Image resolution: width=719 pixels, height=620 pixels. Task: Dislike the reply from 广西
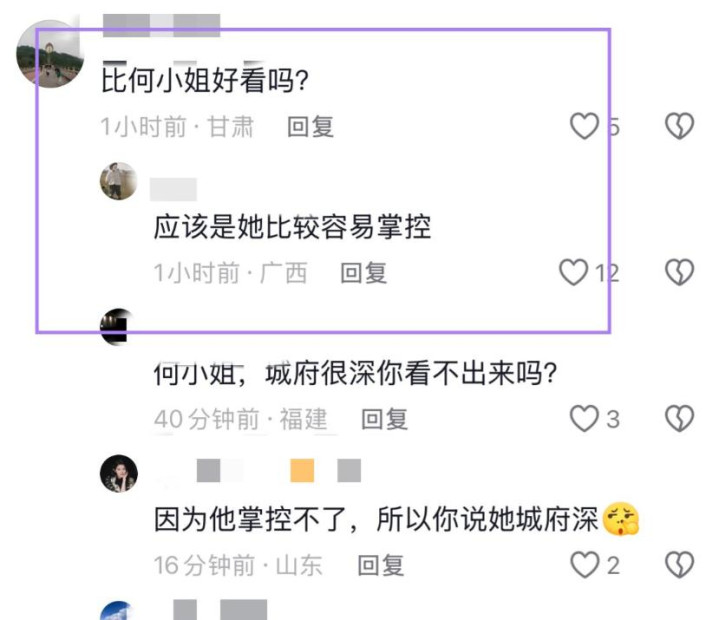click(680, 272)
